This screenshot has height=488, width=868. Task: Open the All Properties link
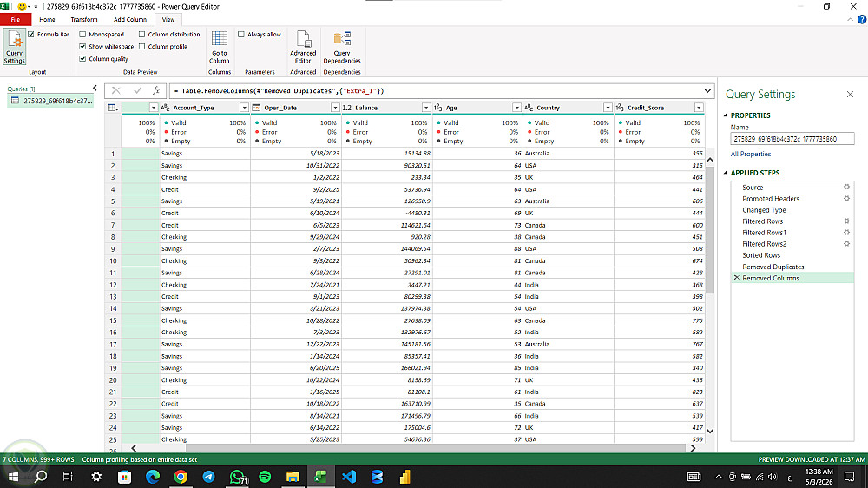[751, 154]
